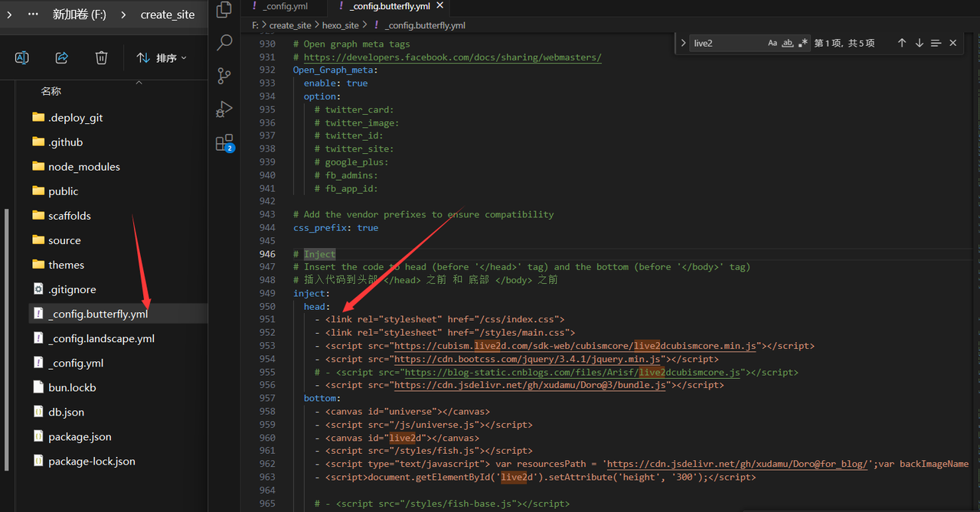Screen dimensions: 980x512
Task: Show hidden path items via ellipsis
Action: 33,14
